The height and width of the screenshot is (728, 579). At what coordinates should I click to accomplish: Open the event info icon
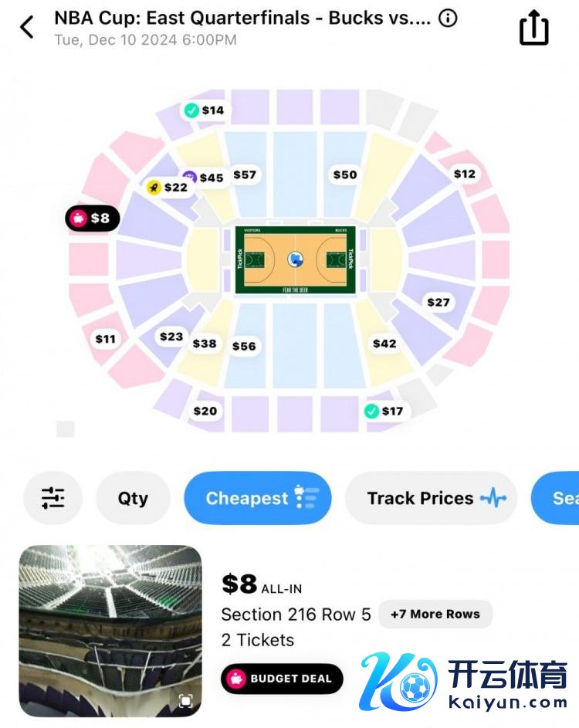point(448,19)
